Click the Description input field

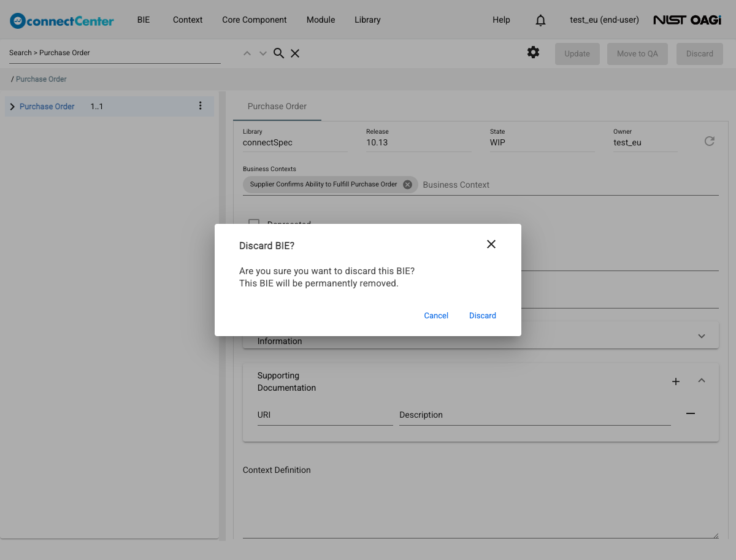coord(535,415)
